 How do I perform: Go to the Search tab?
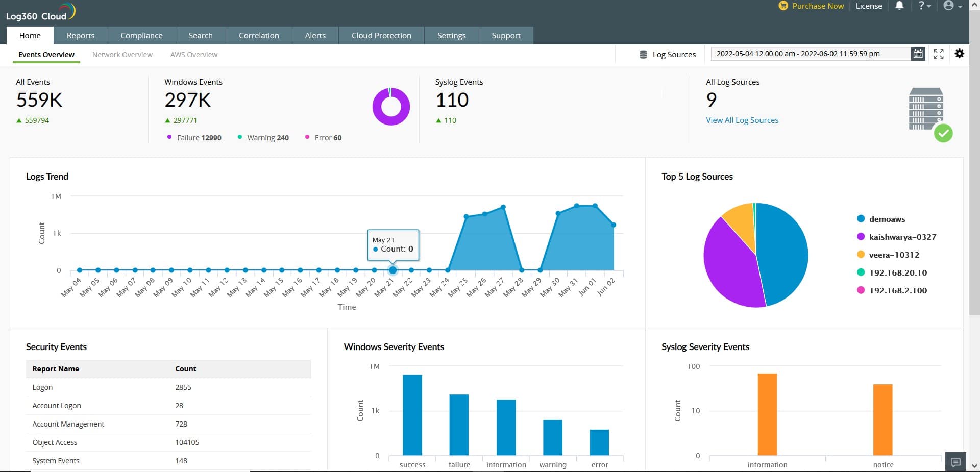(201, 35)
